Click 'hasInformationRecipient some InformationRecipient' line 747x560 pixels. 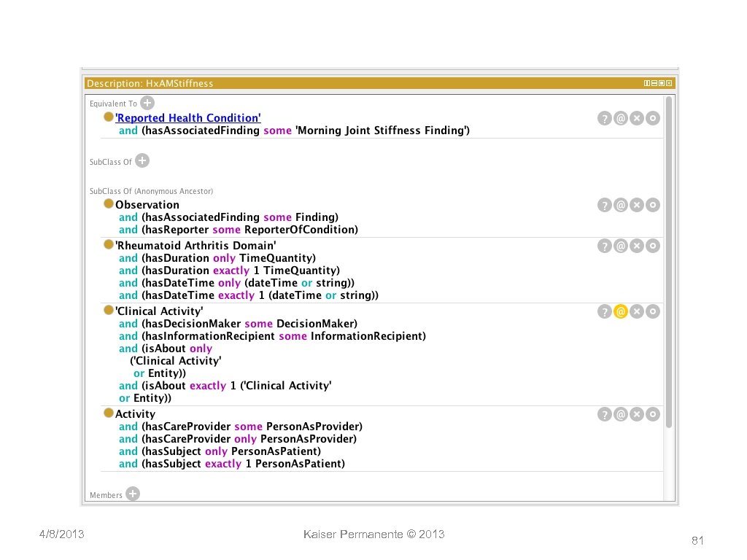click(273, 336)
